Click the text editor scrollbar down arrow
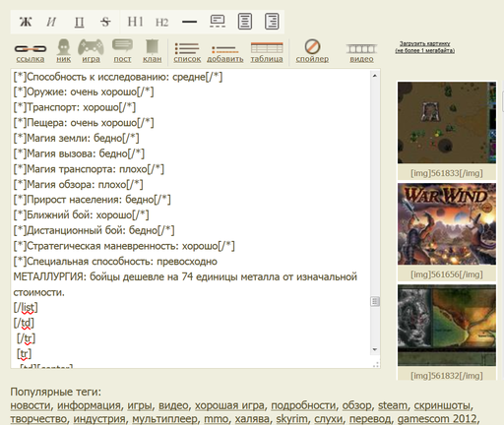Viewport: 504px width, 425px height. pos(375,349)
